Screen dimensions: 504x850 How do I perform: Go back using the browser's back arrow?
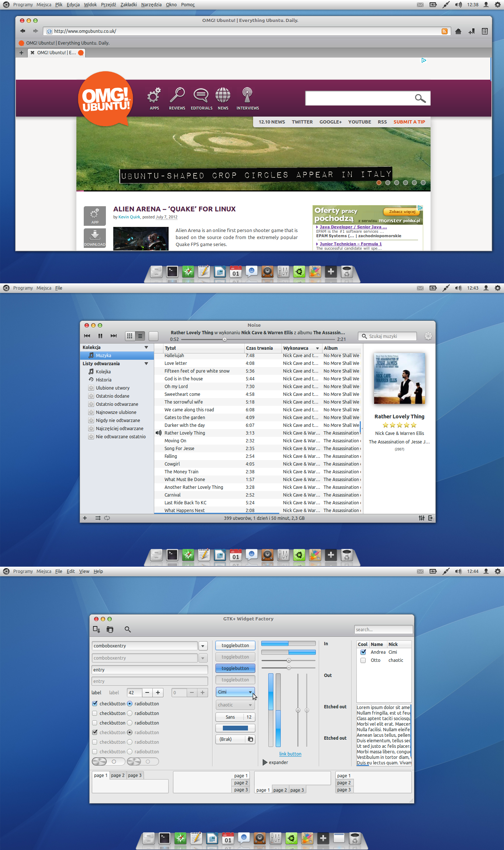[23, 31]
